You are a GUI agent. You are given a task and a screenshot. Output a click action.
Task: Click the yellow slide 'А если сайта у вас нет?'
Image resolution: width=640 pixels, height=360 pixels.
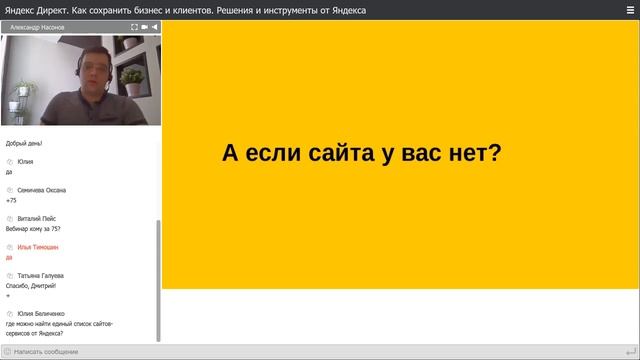[400, 155]
